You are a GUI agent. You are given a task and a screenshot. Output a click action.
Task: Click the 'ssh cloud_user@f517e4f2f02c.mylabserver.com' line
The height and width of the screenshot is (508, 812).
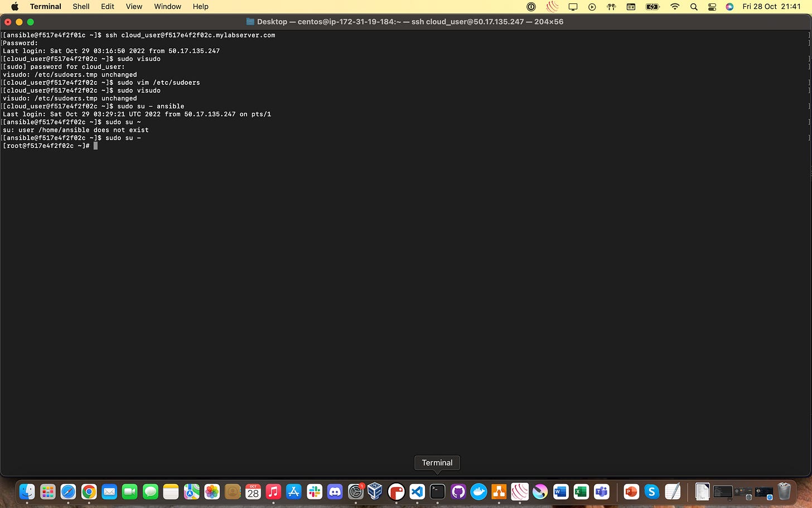(x=139, y=35)
